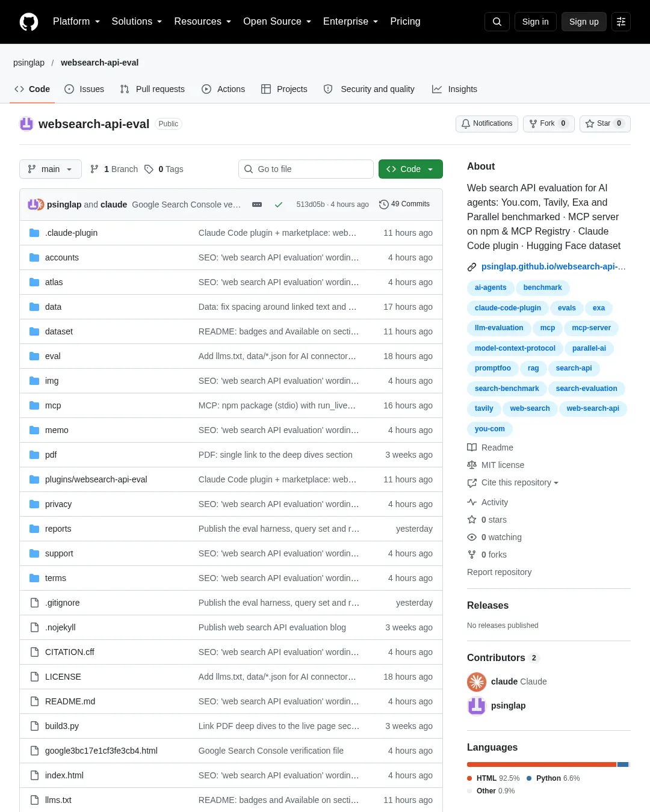Switch to the Insights tab
The image size is (650, 812).
454,89
